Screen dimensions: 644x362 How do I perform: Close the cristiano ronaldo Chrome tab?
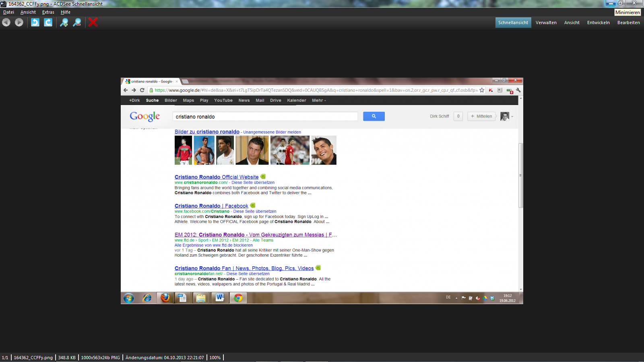click(x=176, y=81)
